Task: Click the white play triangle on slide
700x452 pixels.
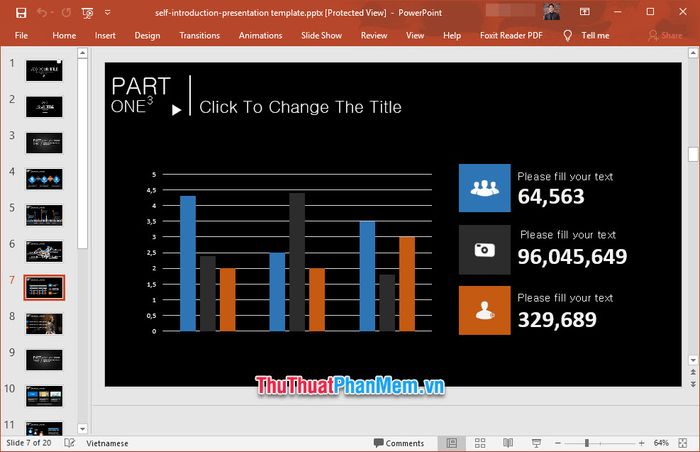Action: coord(176,110)
